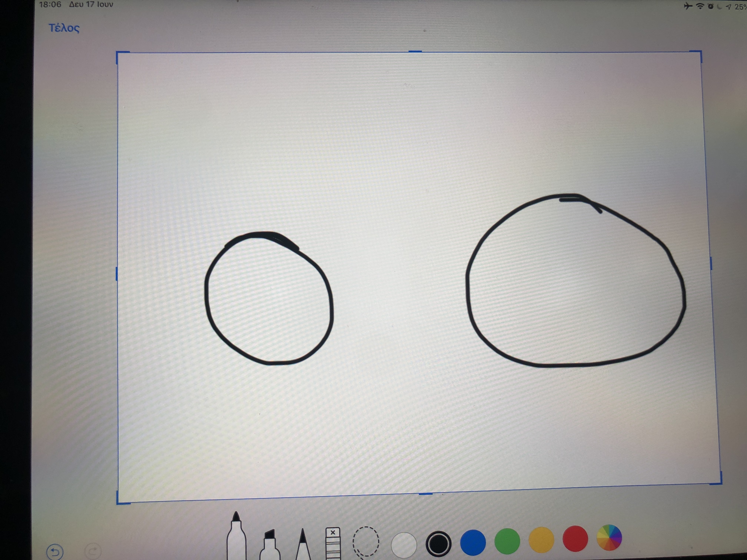This screenshot has width=747, height=560.
Task: Tap the undo arrow button
Action: pyautogui.click(x=55, y=552)
